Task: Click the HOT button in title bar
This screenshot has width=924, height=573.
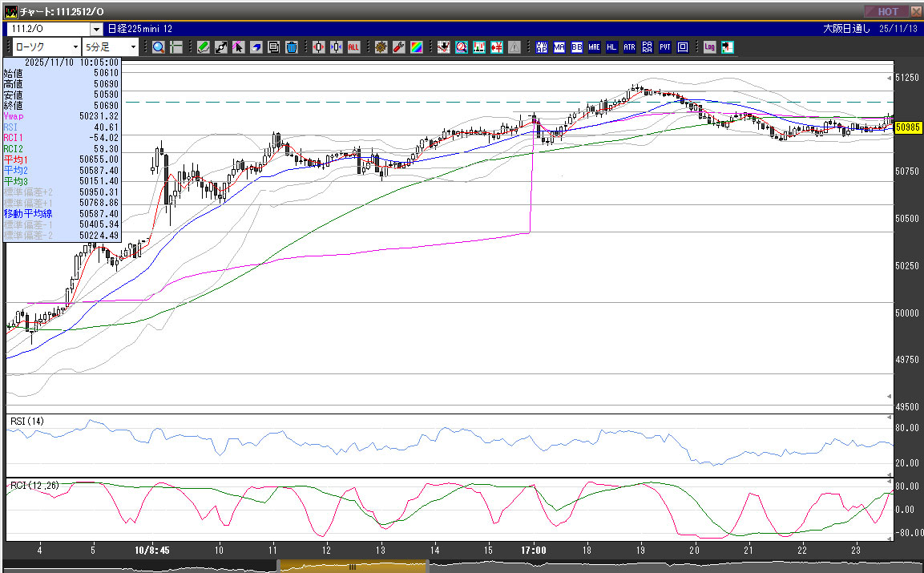Action: pyautogui.click(x=886, y=11)
